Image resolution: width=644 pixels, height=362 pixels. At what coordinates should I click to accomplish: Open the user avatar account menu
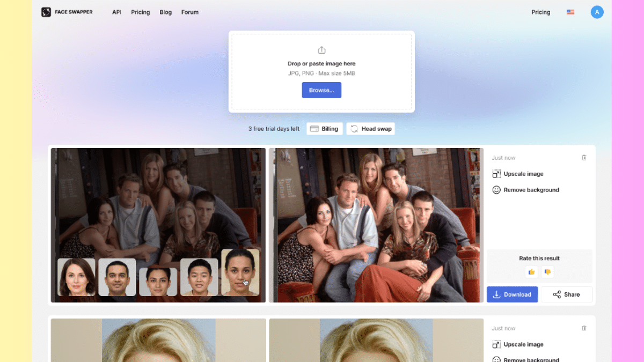[x=597, y=12]
